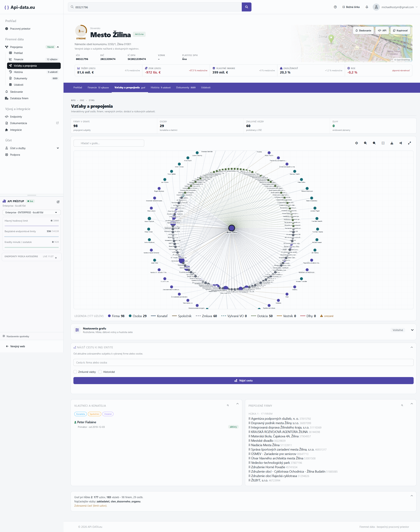Toggle Dotácia edges in graph legend
The height and width of the screenshot is (532, 420).
pyautogui.click(x=262, y=316)
